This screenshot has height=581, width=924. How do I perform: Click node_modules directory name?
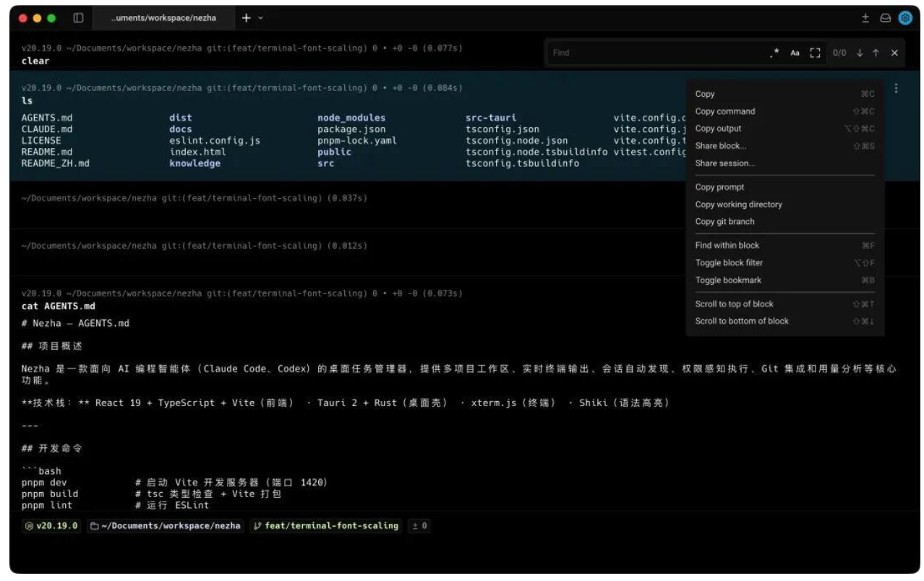pyautogui.click(x=351, y=118)
